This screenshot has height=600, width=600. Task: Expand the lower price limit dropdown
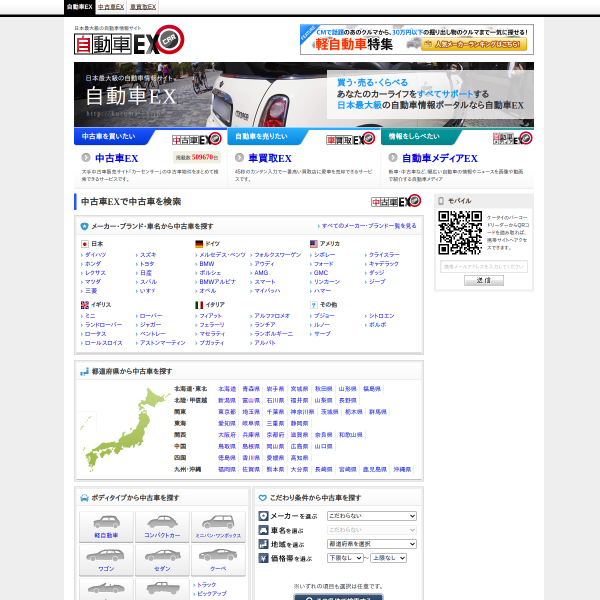tap(344, 558)
